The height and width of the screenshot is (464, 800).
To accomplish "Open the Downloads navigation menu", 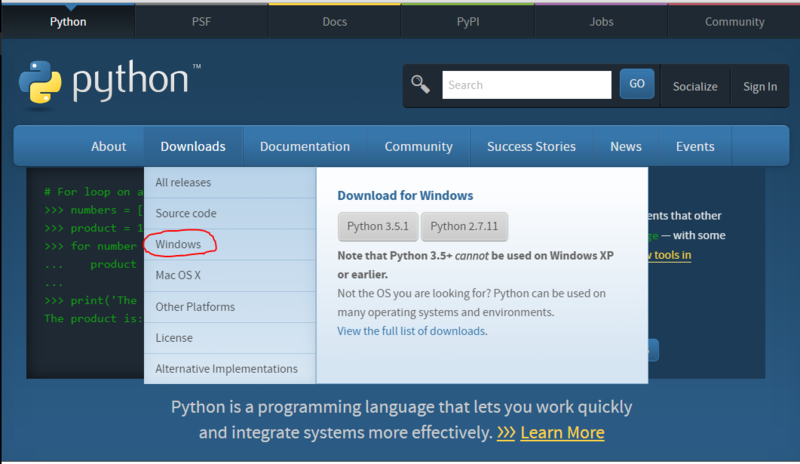I will tap(193, 146).
